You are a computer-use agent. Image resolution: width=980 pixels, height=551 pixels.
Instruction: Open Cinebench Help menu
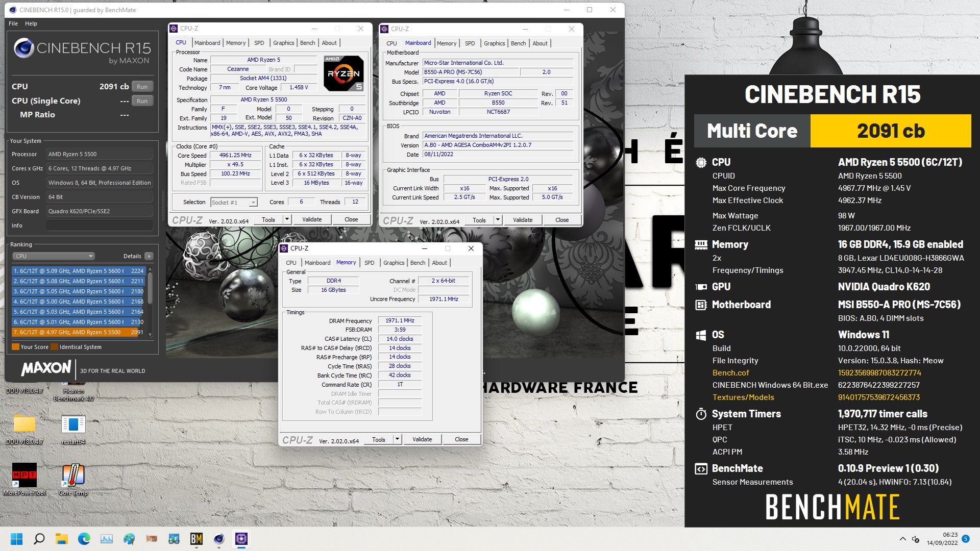(31, 23)
